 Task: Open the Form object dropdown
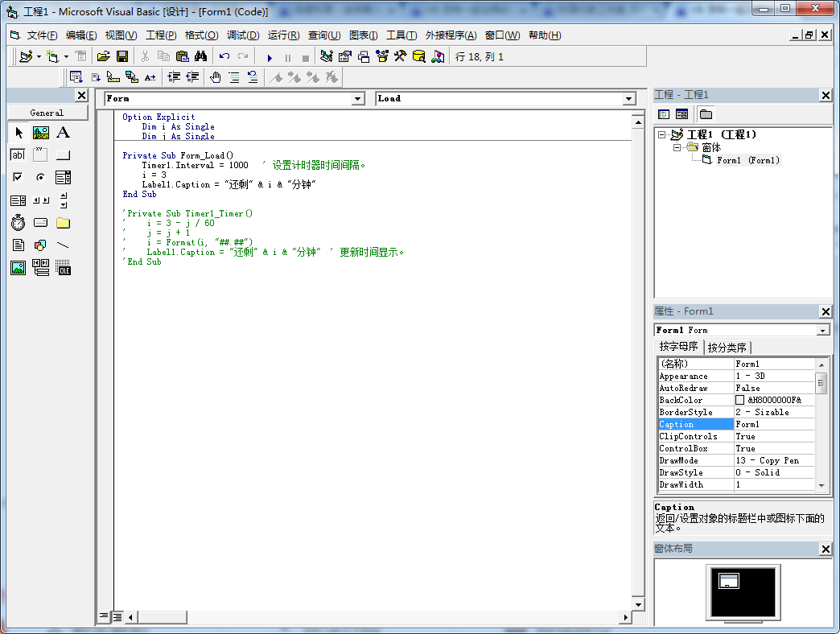click(358, 99)
